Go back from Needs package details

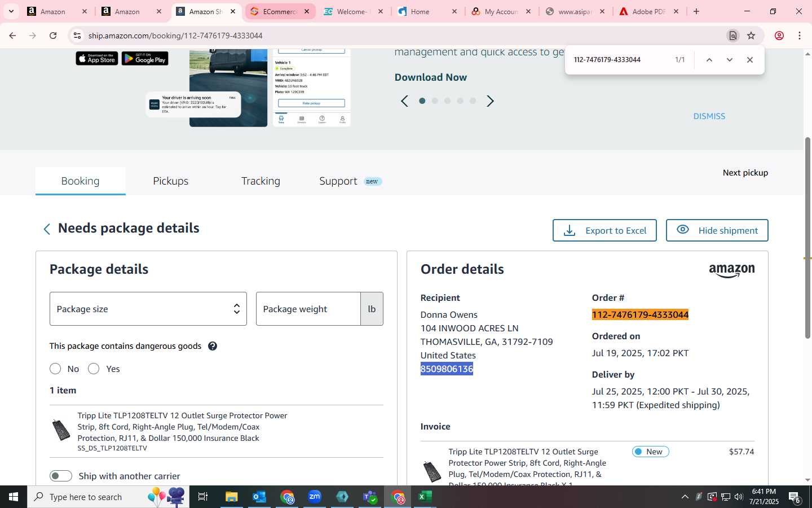[47, 229]
